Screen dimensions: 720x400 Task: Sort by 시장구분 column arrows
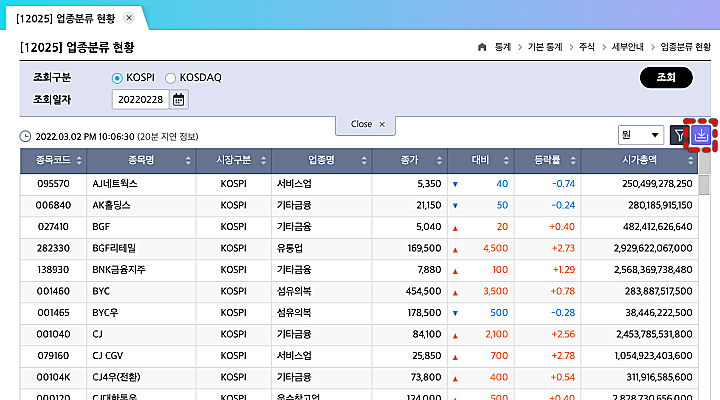click(263, 160)
